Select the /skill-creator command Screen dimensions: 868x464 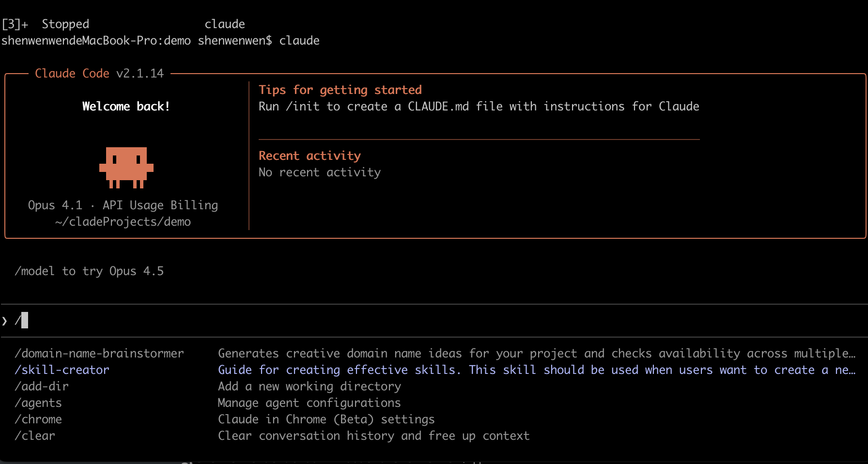click(x=62, y=370)
